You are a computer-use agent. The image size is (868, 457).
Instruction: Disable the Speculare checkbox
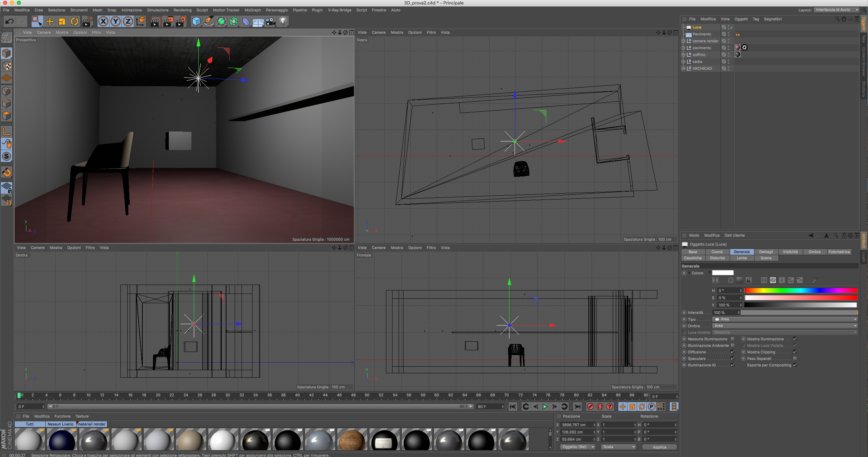pos(732,358)
